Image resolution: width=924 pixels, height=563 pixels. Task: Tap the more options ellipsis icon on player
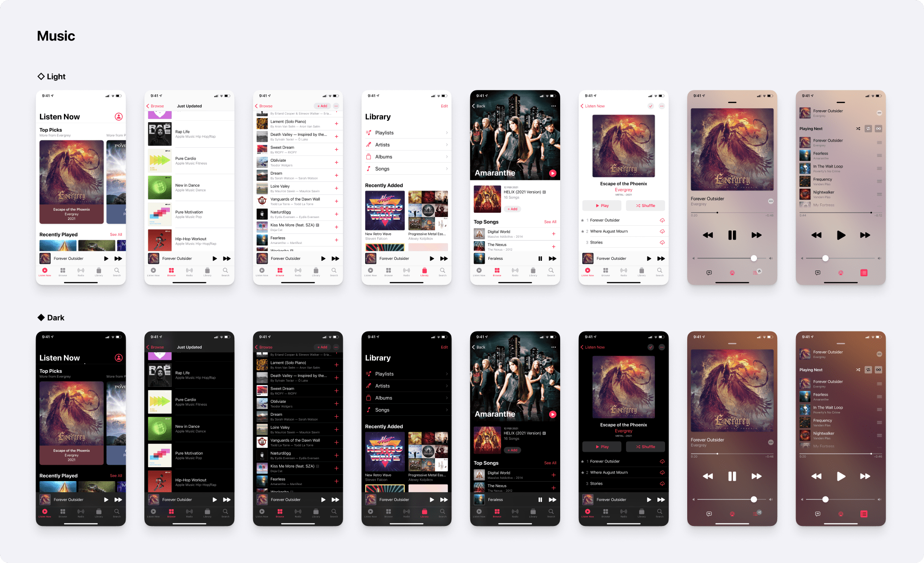tap(768, 201)
